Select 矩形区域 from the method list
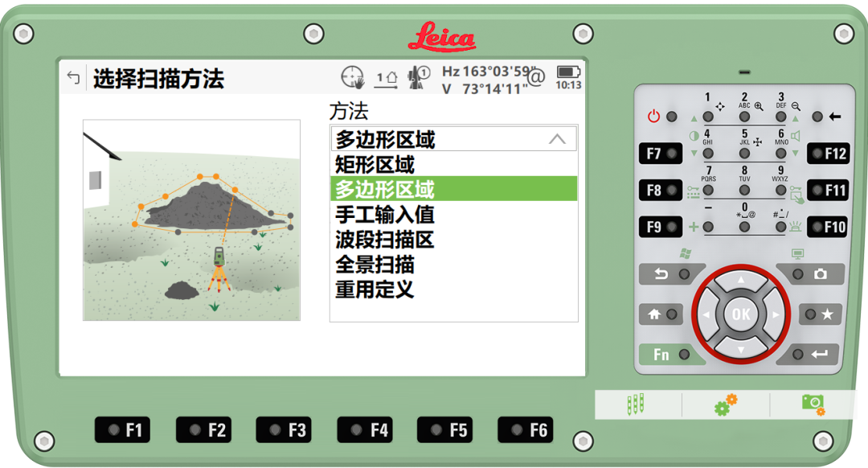 pos(453,165)
